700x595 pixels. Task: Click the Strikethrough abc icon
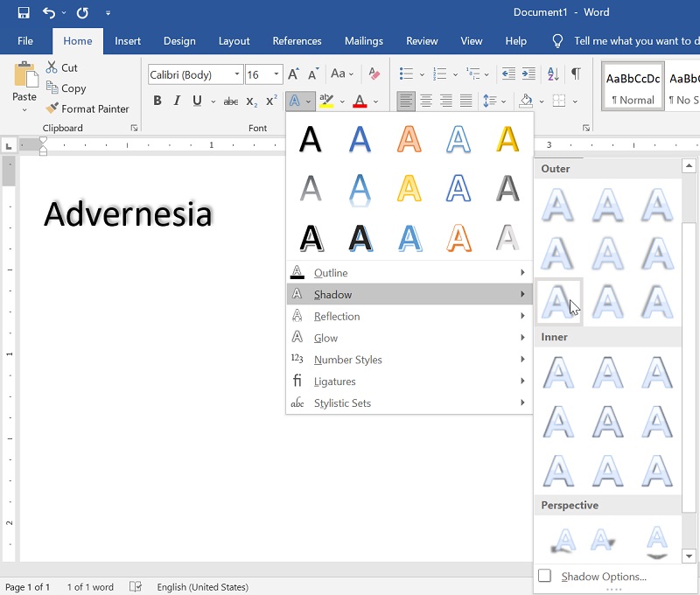(x=231, y=101)
